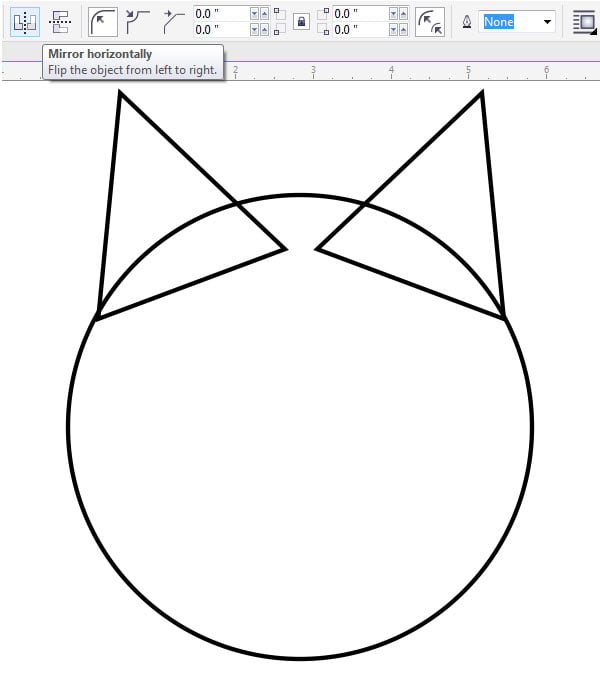Viewport: 600px width, 676px height.
Task: Open the Wrap text options button
Action: 584,22
